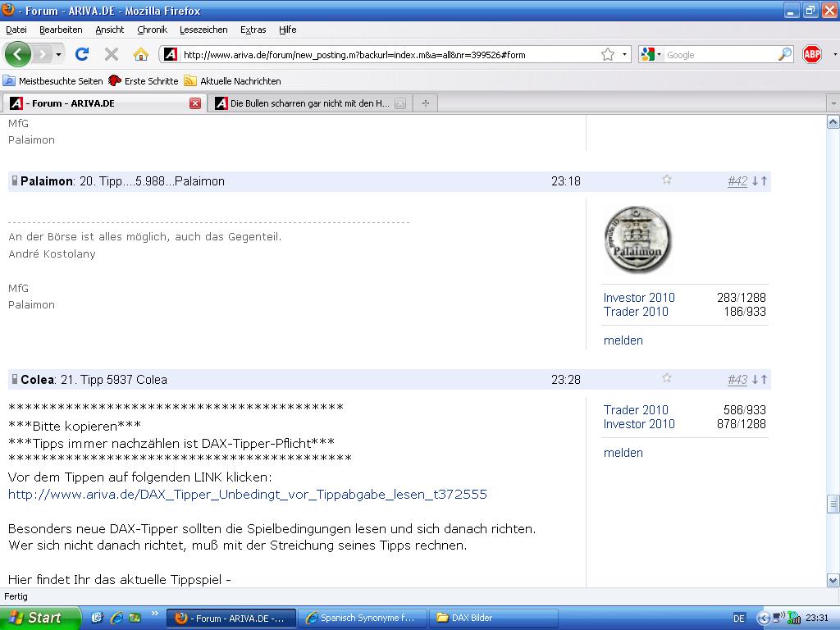Open the Ansicht menu
The image size is (840, 630).
(109, 30)
